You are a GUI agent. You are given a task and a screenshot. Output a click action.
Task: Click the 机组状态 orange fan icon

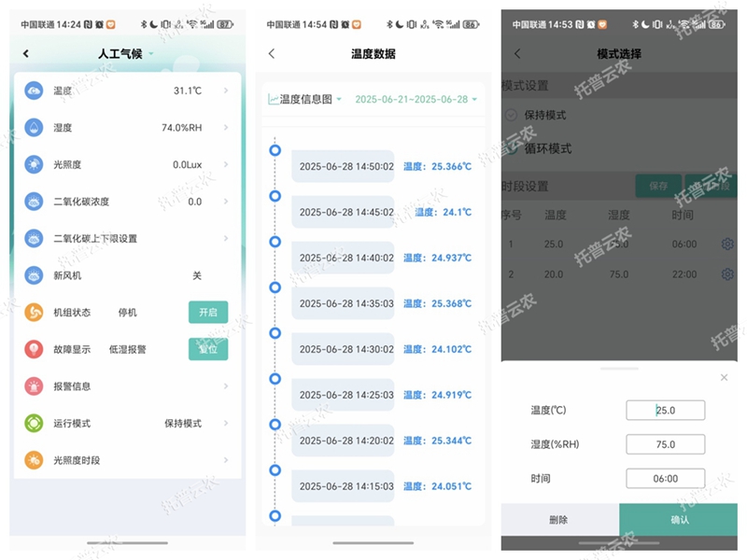35,313
